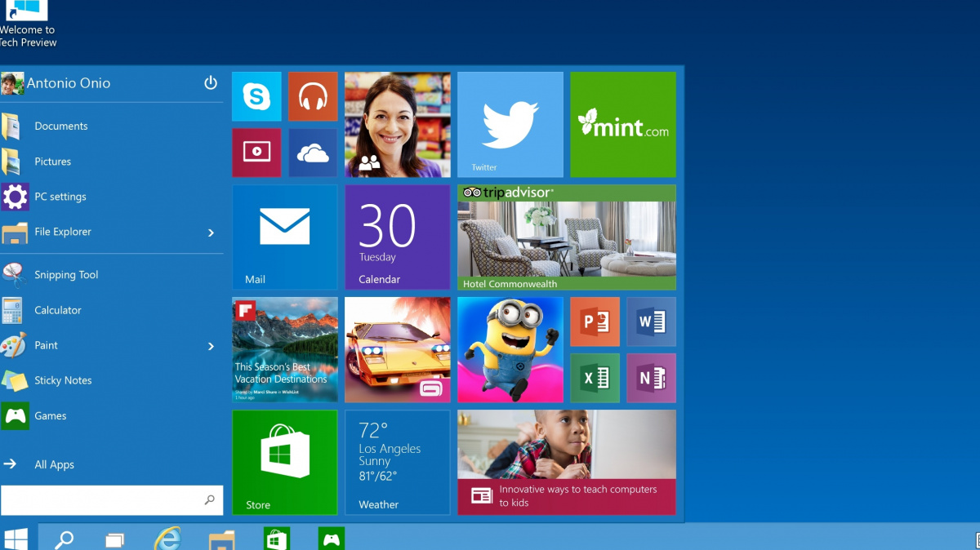Launch the OneDrive tile
The width and height of the screenshot is (980, 550).
click(313, 153)
